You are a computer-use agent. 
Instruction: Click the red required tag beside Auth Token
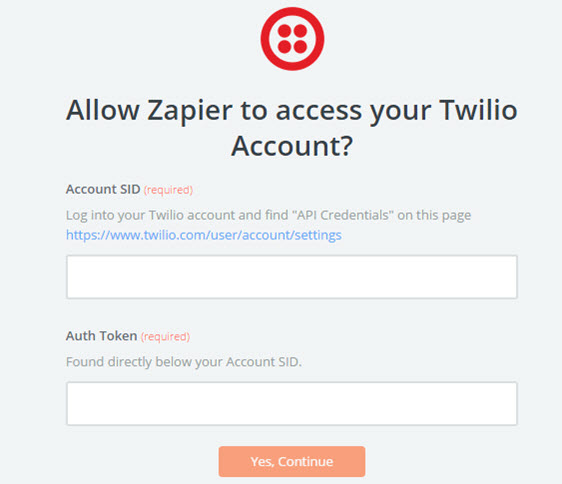tap(165, 337)
